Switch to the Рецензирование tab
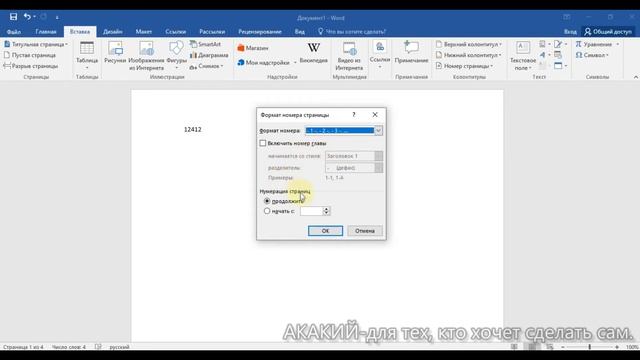640x360 pixels. click(260, 31)
